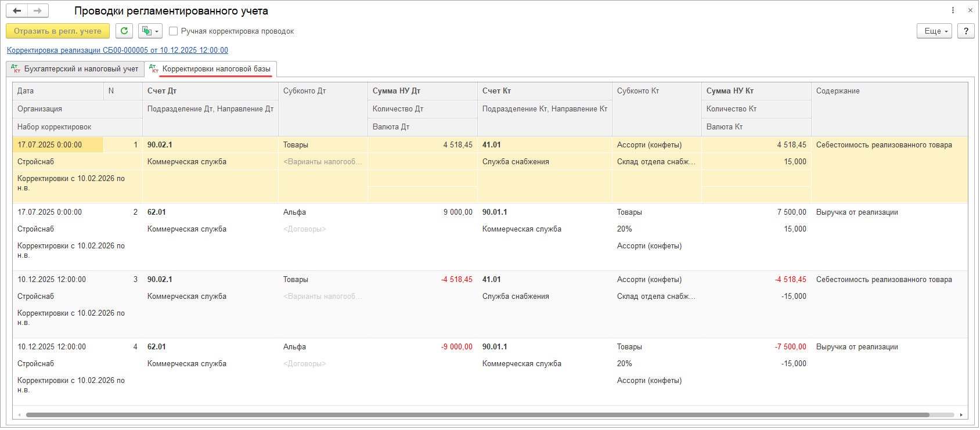Expand the Еще menu
The height and width of the screenshot is (430, 980).
934,31
